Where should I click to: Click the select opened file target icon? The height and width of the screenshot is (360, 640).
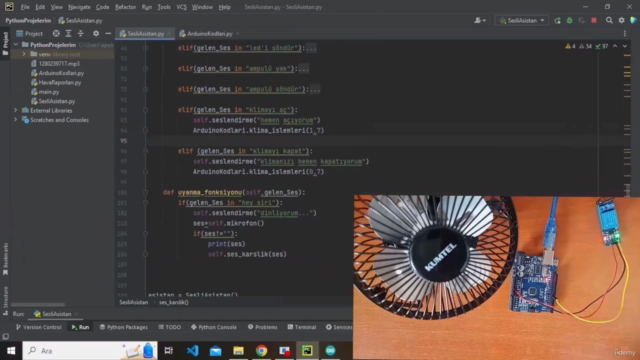click(56, 33)
